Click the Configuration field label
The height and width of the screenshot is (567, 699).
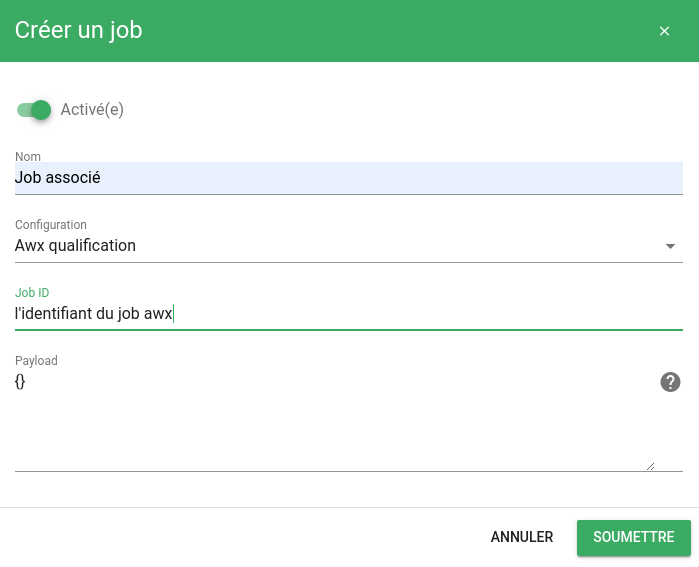[51, 225]
